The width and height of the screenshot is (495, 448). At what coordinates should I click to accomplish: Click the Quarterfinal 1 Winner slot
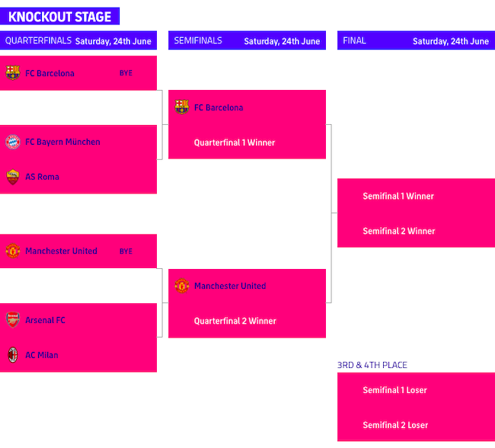coord(235,142)
